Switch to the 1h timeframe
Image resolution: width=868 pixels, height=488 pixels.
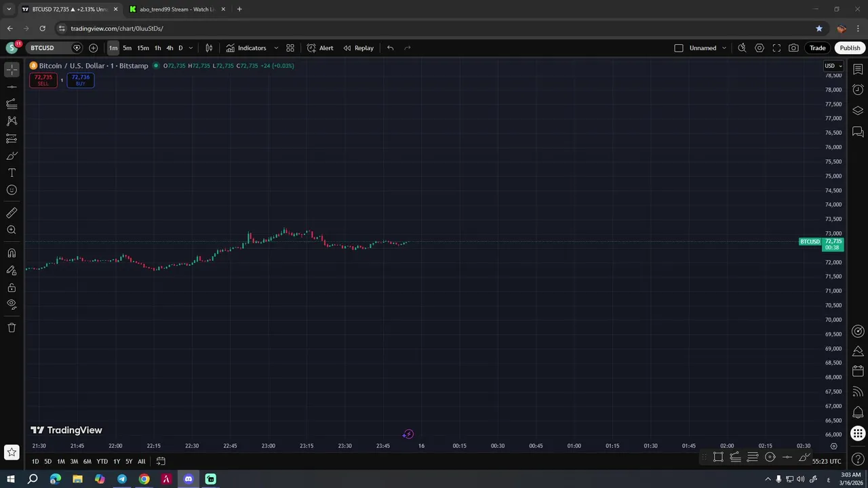(157, 48)
